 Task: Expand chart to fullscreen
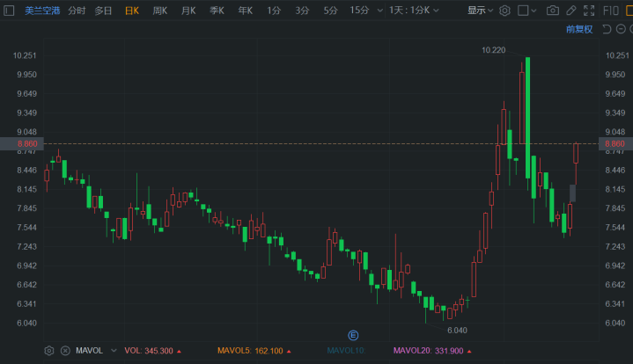pyautogui.click(x=589, y=11)
